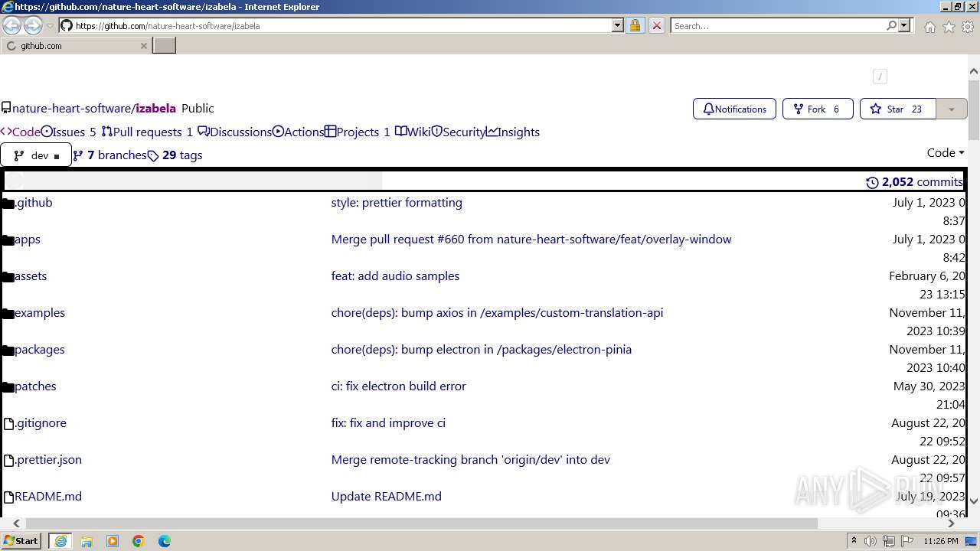Open the Star list dropdown arrow

952,109
